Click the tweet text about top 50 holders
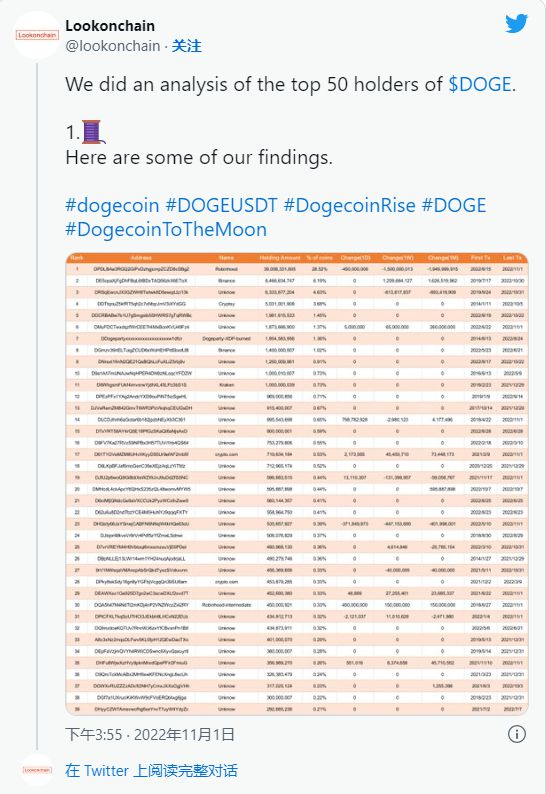The image size is (546, 794). coord(290,84)
